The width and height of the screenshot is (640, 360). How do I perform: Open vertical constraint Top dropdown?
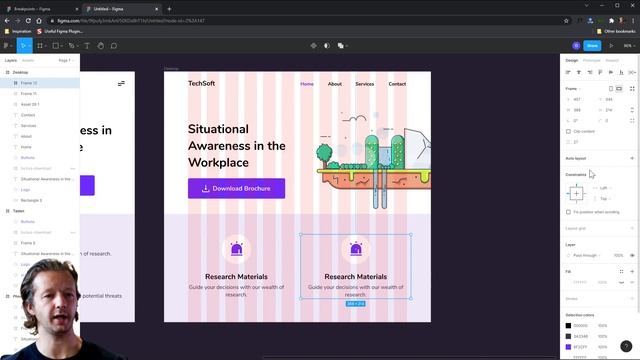click(605, 199)
